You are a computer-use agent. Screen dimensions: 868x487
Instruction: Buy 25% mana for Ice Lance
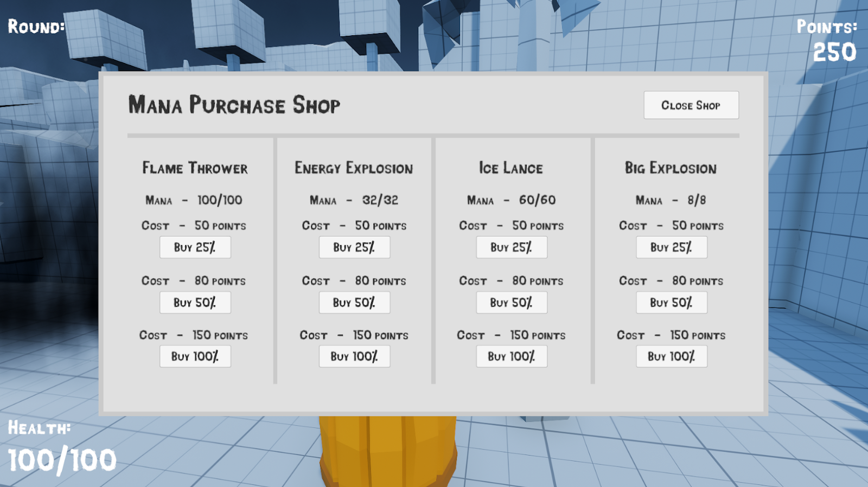click(512, 247)
